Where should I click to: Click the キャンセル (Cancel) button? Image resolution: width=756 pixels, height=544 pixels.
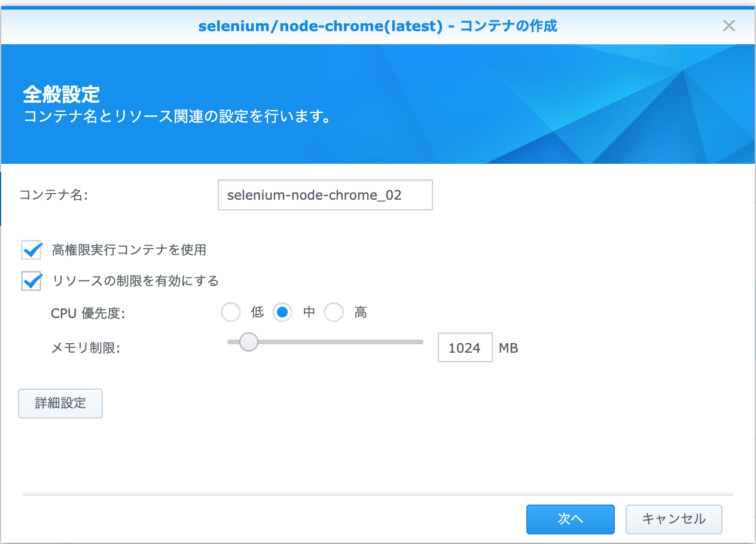point(673,519)
